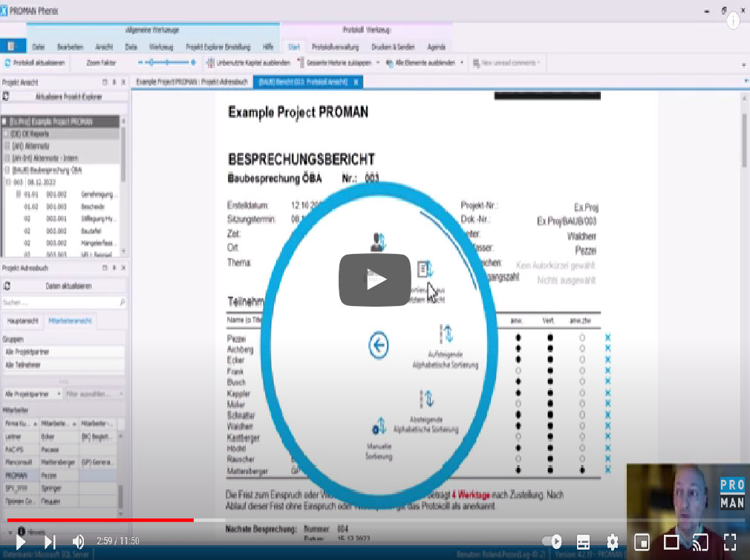Pin the Projekt Ansicht panel
The height and width of the screenshot is (560, 750).
tap(114, 82)
